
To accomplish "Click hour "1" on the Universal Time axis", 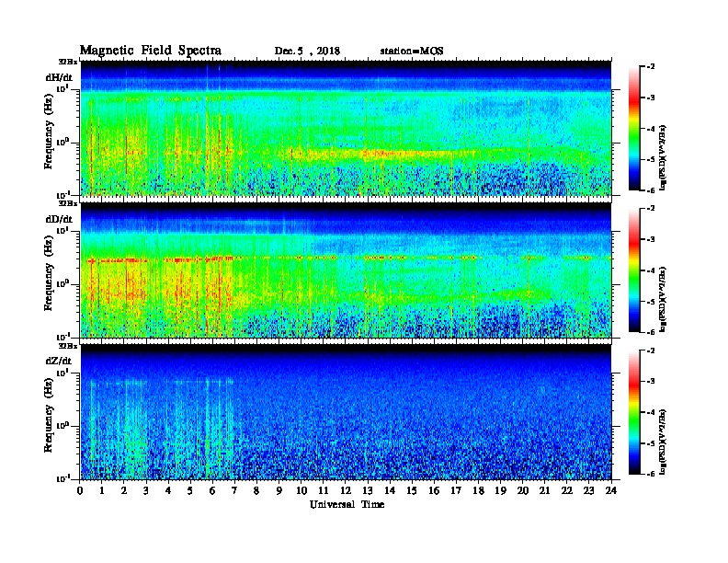I will coord(102,490).
